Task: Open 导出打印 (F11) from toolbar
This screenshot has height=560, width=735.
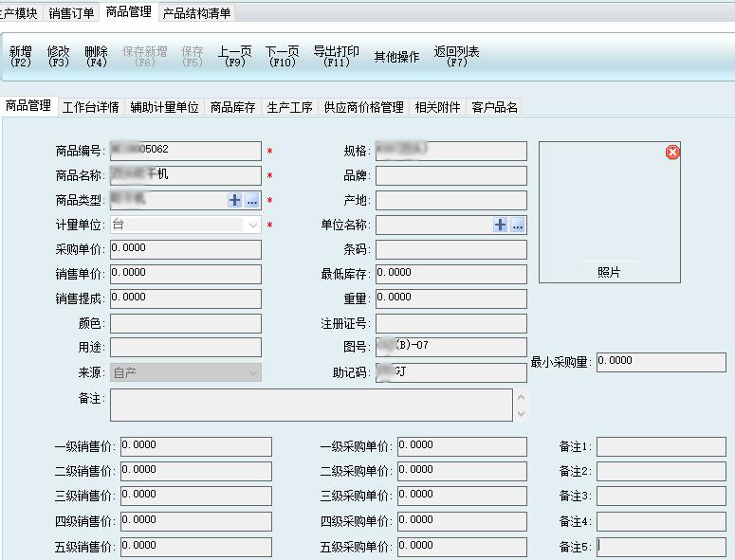Action: (336, 57)
